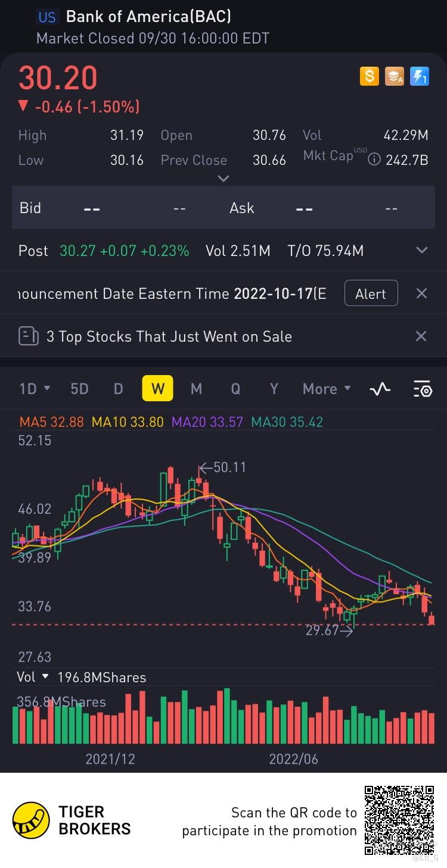Image resolution: width=447 pixels, height=868 pixels.
Task: Select the W weekly chart tab
Action: pos(157,389)
